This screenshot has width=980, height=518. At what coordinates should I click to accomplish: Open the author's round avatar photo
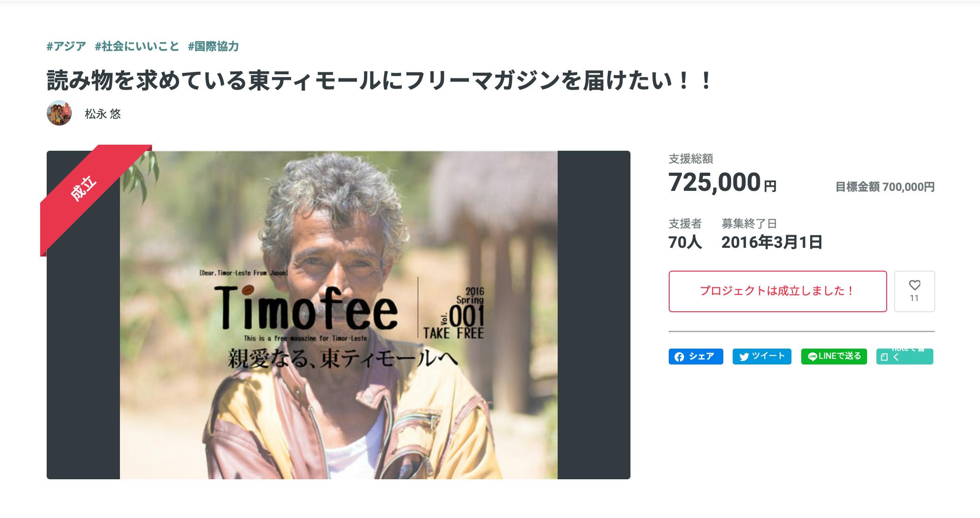[x=59, y=113]
